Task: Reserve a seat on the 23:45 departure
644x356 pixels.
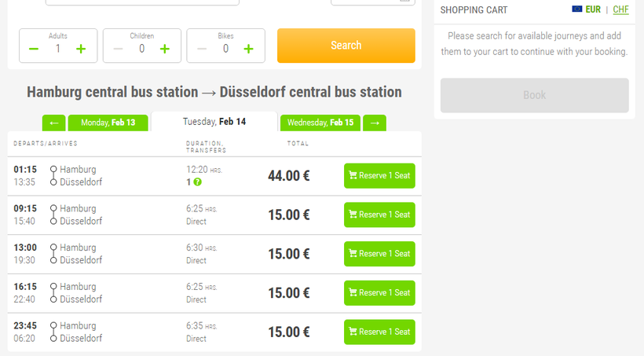Action: point(379,332)
